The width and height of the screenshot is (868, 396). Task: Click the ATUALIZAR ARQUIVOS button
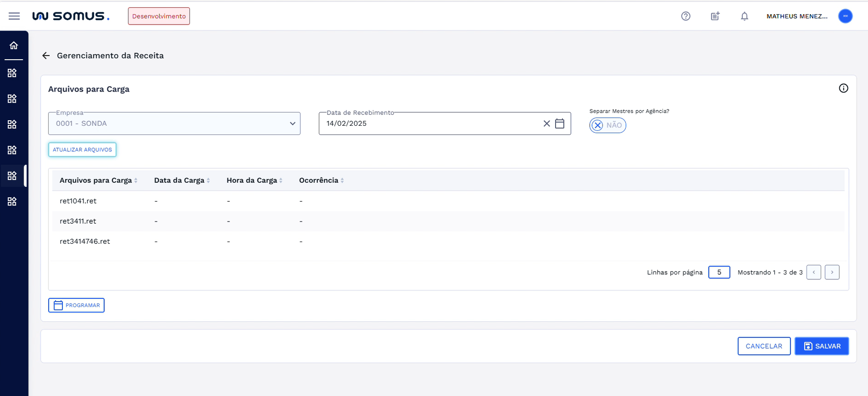[x=82, y=149]
